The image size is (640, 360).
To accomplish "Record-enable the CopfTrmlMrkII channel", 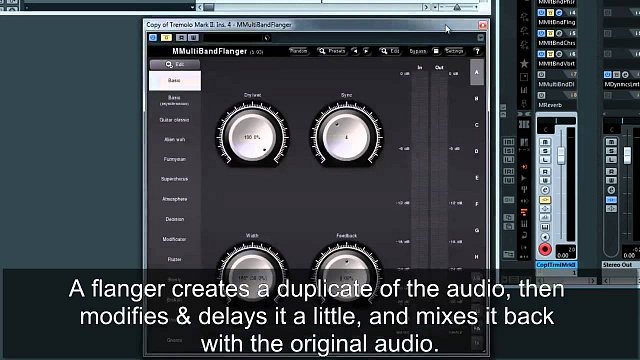I will tap(545, 249).
